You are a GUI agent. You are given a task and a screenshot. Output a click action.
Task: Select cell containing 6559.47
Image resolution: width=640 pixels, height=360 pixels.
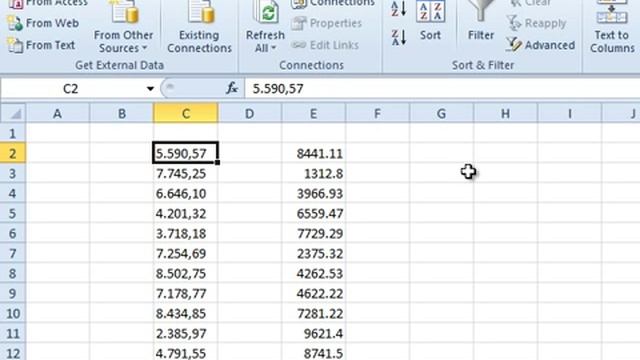(x=313, y=213)
